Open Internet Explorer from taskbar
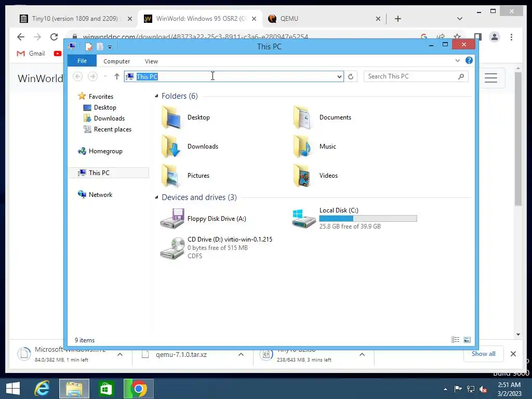This screenshot has width=532, height=399. pyautogui.click(x=43, y=389)
